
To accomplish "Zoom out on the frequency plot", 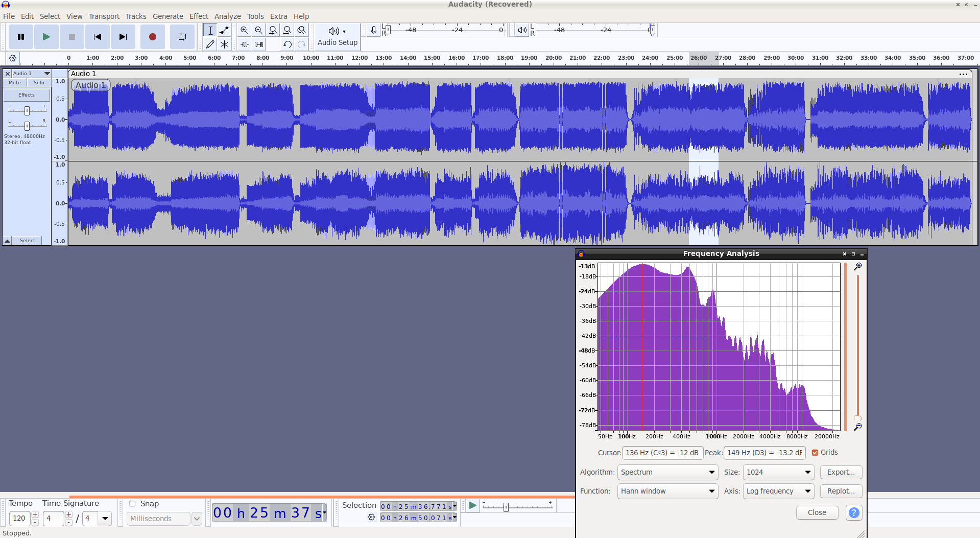I will 858,427.
